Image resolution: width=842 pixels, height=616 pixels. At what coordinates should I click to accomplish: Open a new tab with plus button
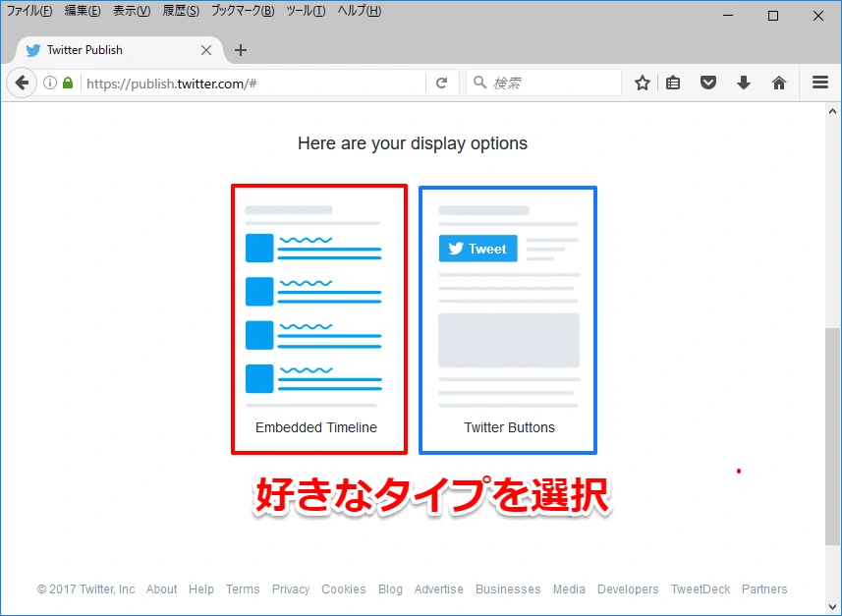tap(241, 50)
